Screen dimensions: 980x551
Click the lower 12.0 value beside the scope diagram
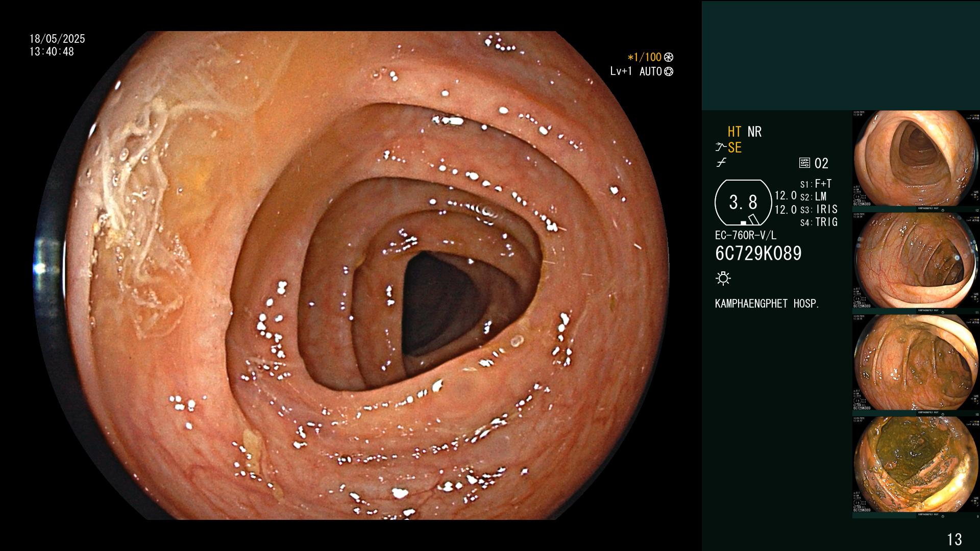[786, 209]
